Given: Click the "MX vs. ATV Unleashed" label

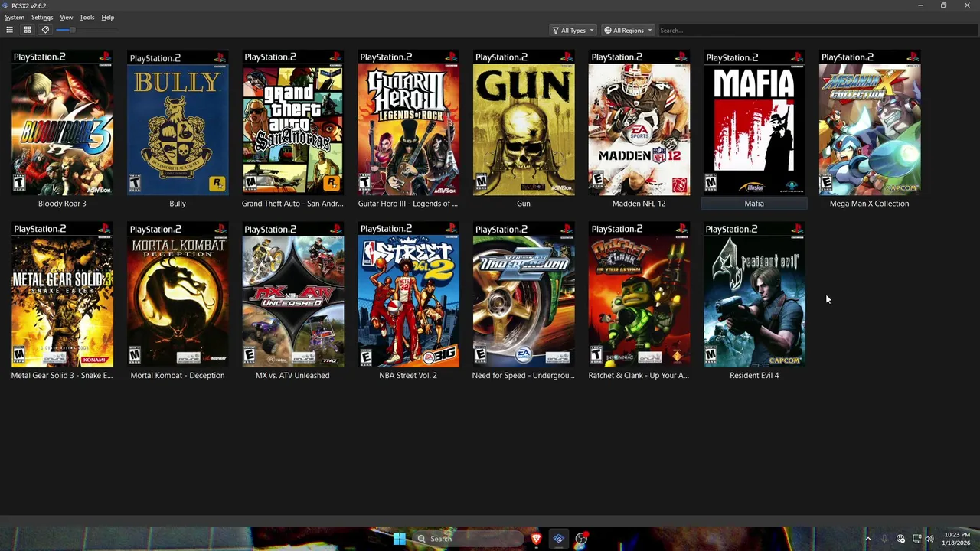Looking at the screenshot, I should (292, 375).
